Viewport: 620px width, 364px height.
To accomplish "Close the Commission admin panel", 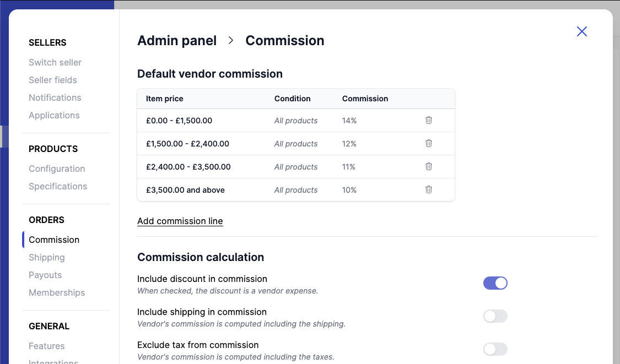I will (x=581, y=31).
